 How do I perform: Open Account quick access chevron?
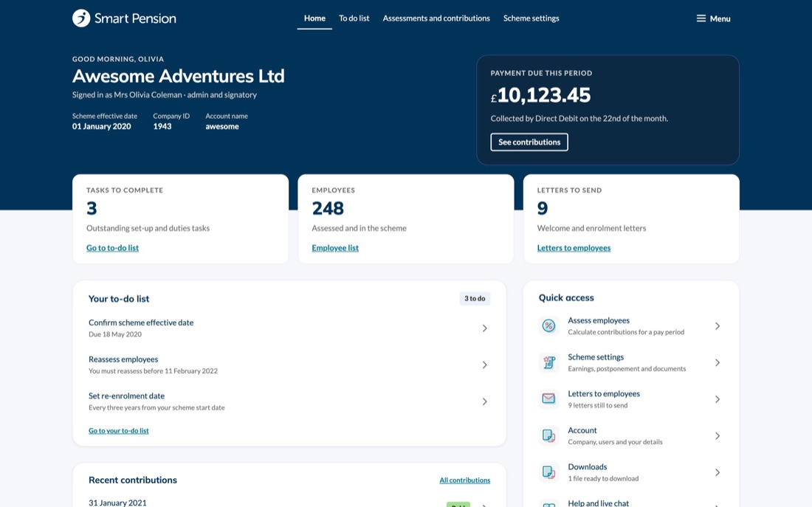[718, 436]
